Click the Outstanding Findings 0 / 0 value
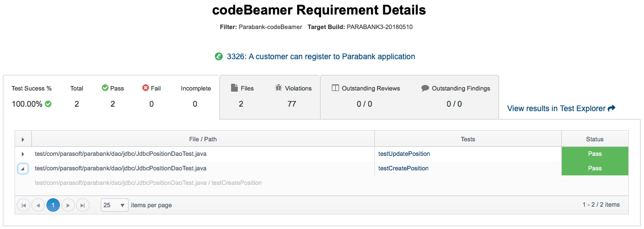The height and width of the screenshot is (229, 644). click(454, 104)
